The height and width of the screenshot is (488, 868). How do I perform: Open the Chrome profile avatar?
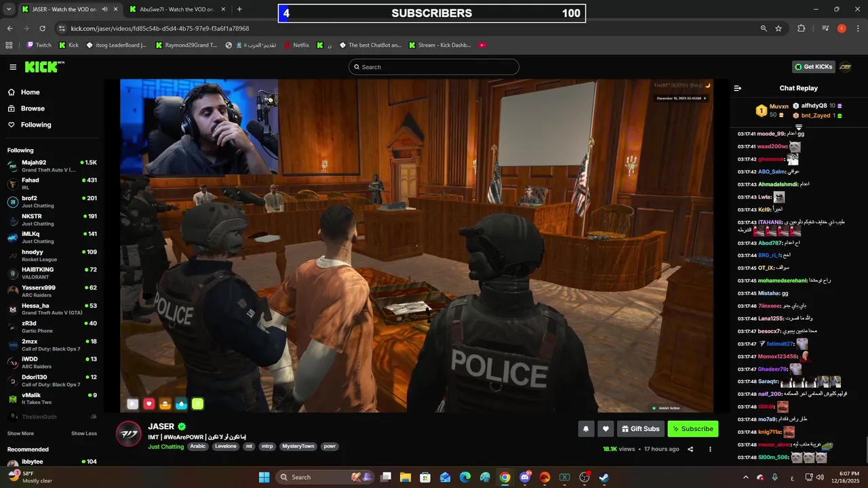(842, 28)
